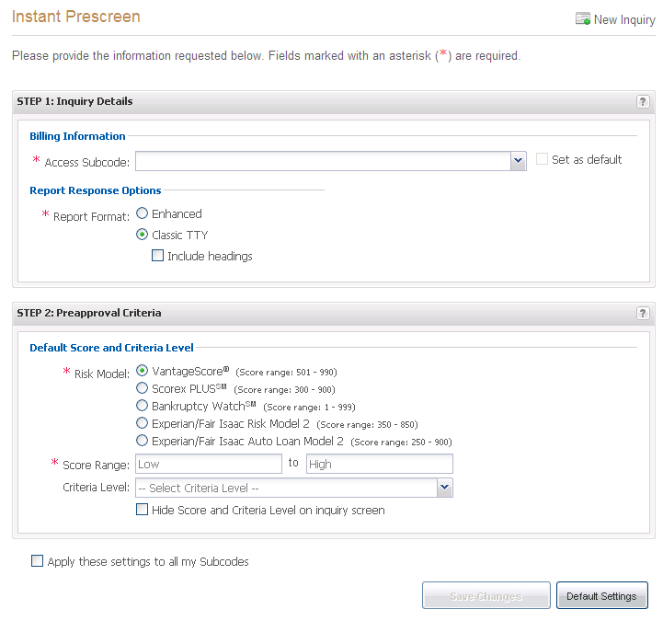Click the New Inquiry icon

point(582,19)
